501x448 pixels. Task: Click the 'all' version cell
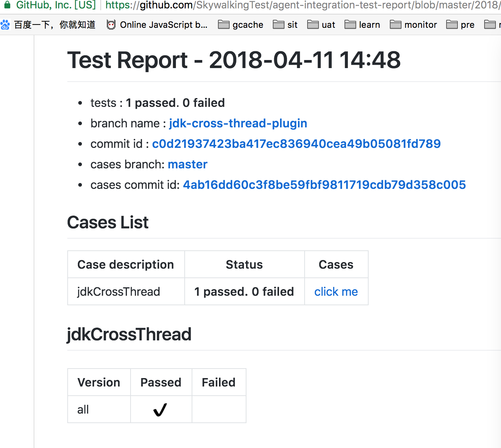click(99, 410)
